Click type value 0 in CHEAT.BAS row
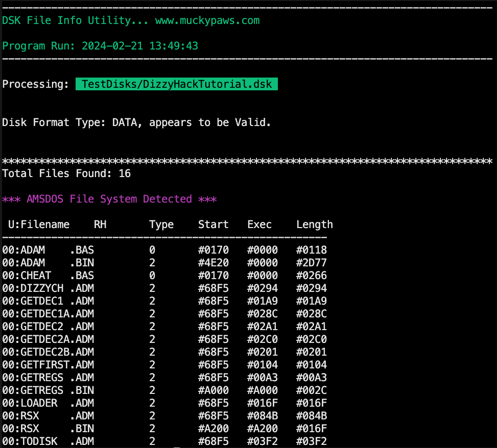Screen dimensions: 497x448 [x=152, y=276]
